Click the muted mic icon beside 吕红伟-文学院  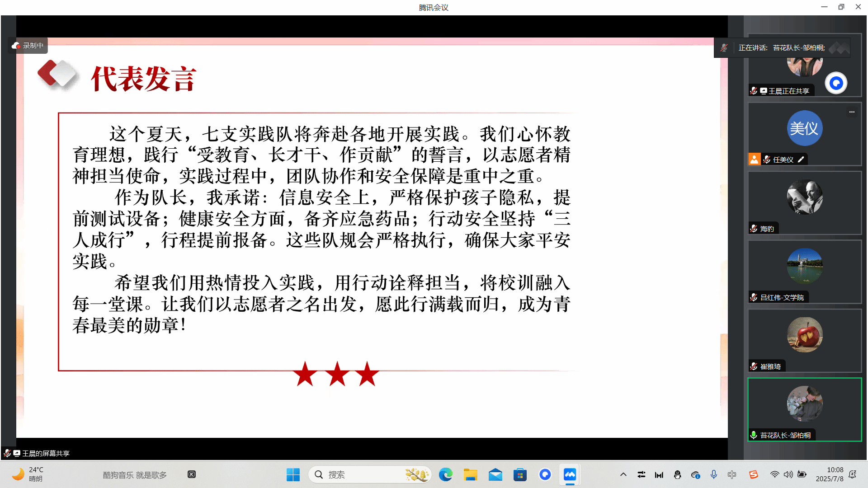[754, 297]
